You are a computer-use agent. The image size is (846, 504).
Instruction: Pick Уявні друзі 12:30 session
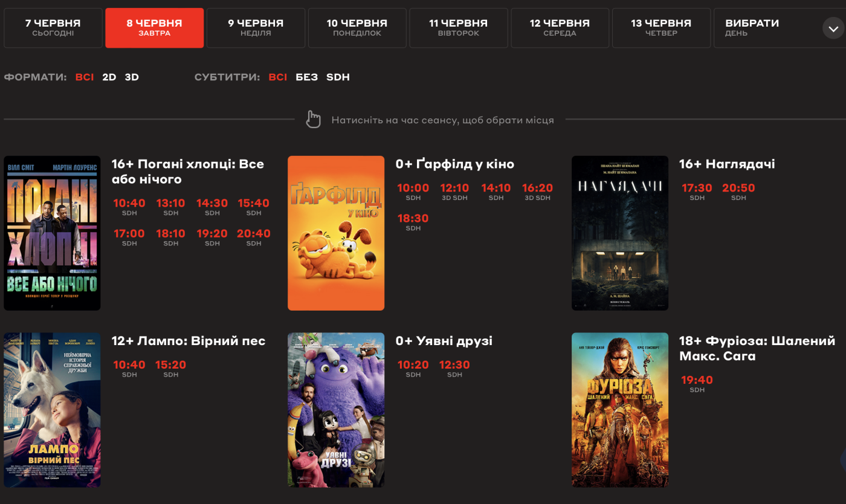[x=454, y=368]
